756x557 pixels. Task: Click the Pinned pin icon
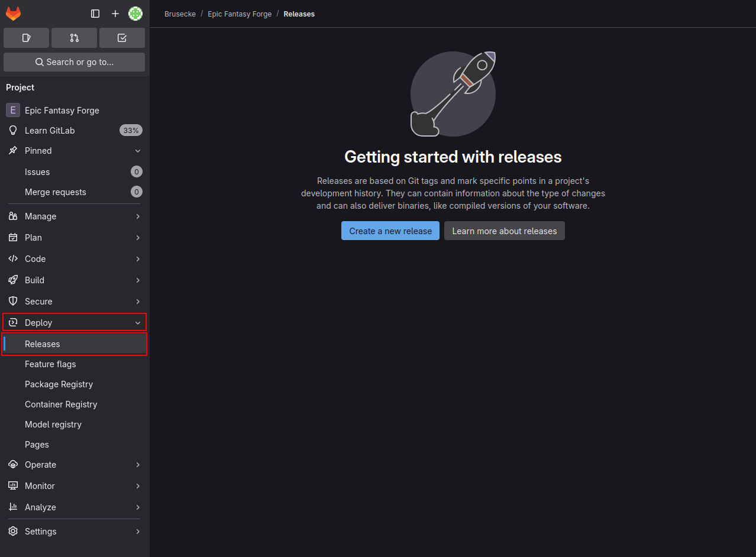[13, 151]
